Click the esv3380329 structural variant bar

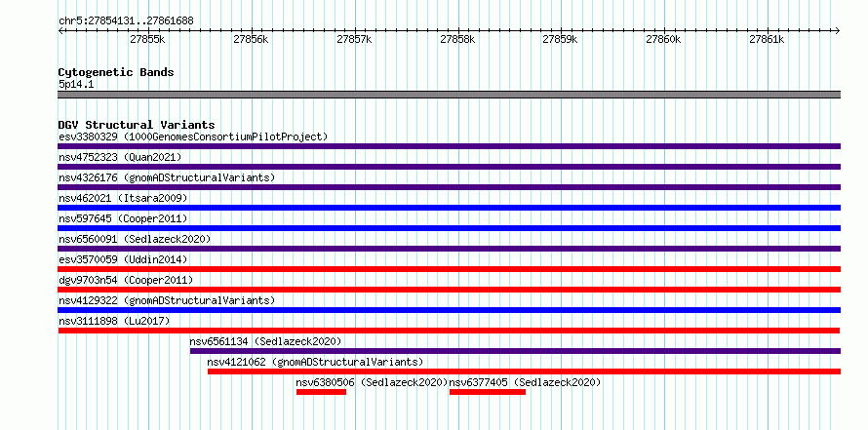pos(449,146)
